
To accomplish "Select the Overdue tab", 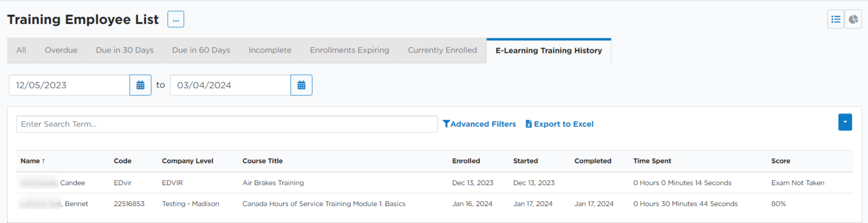I will coord(61,50).
